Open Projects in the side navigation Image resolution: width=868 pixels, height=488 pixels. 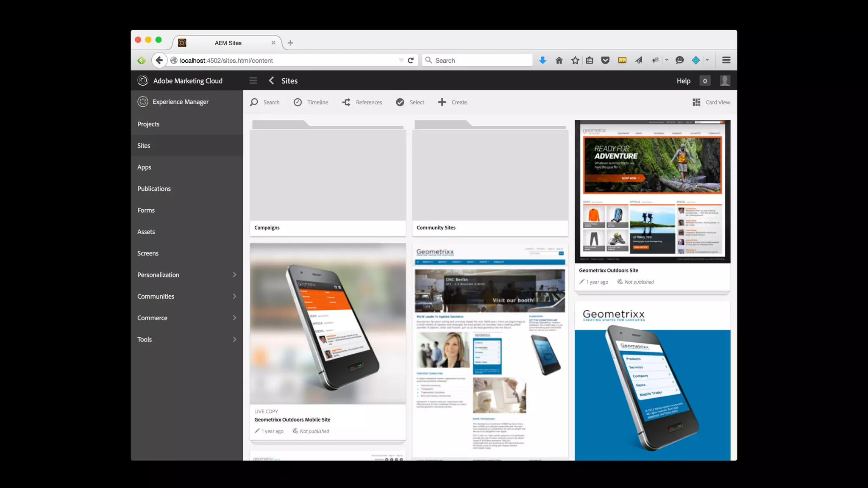pyautogui.click(x=148, y=124)
